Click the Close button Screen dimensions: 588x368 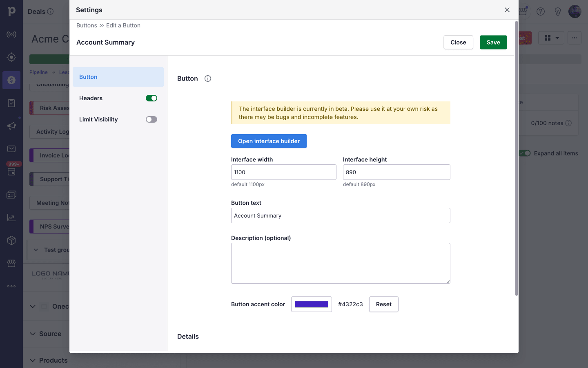pos(458,43)
